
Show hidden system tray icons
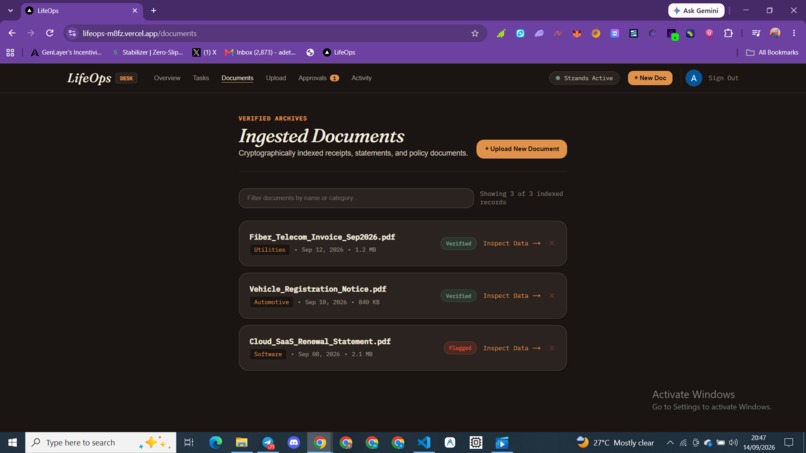click(x=670, y=442)
